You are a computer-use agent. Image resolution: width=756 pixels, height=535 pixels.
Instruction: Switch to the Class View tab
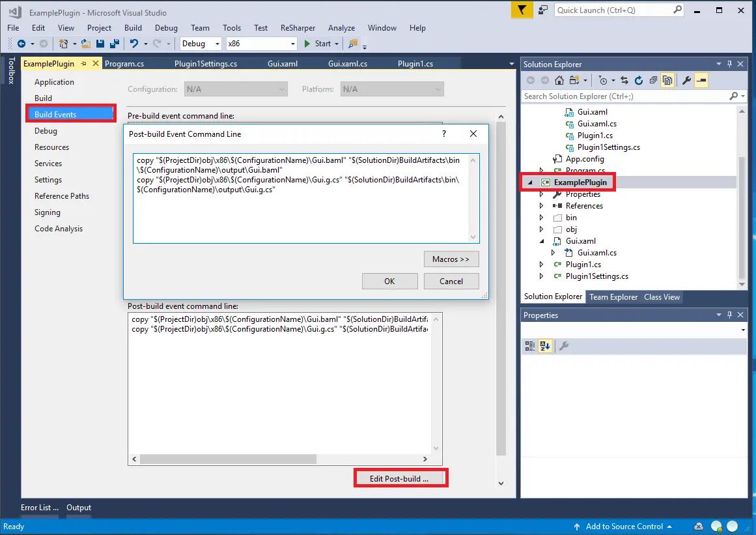point(662,297)
